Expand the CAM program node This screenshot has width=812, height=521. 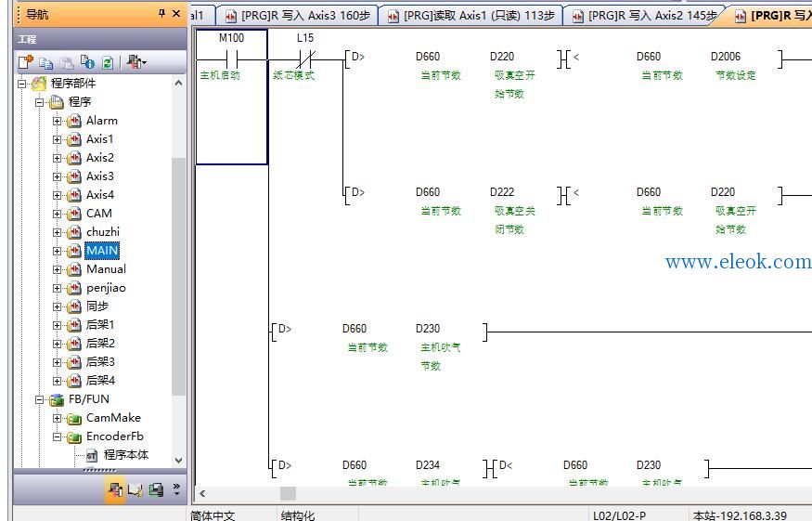(57, 215)
